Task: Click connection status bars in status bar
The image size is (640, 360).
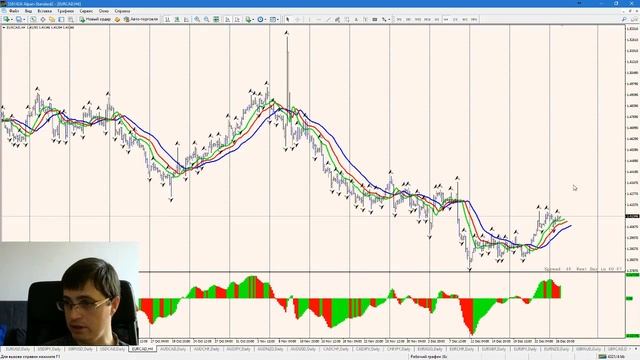Action: pyautogui.click(x=602, y=357)
